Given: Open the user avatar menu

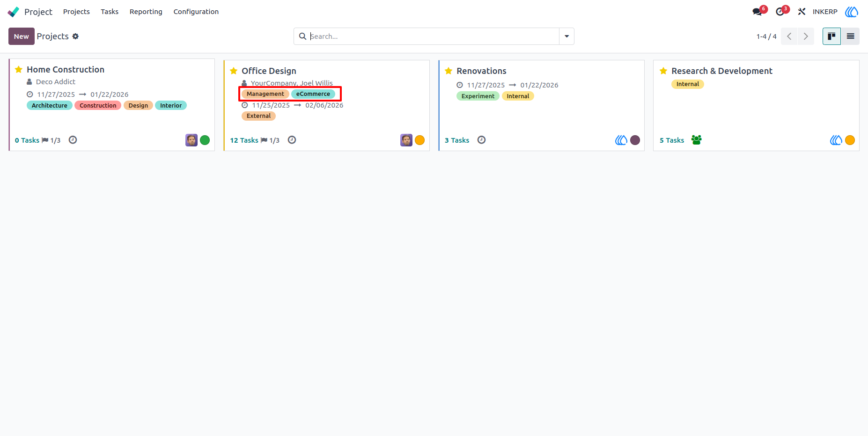Looking at the screenshot, I should pyautogui.click(x=852, y=12).
